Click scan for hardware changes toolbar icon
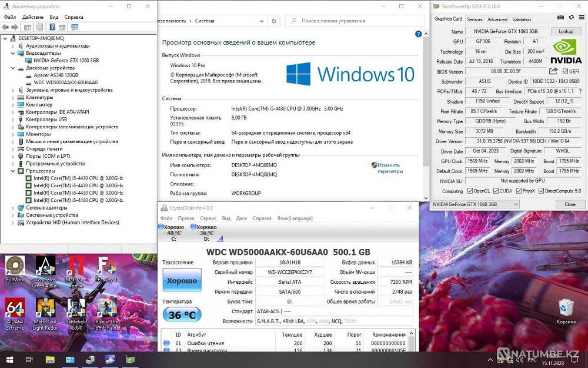Image resolution: width=588 pixels, height=368 pixels. [75, 27]
